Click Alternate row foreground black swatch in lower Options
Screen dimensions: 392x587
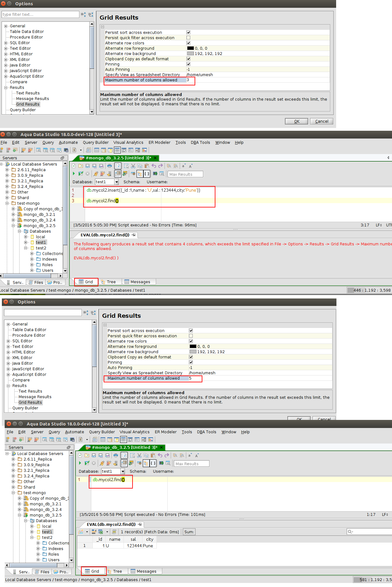(x=193, y=347)
